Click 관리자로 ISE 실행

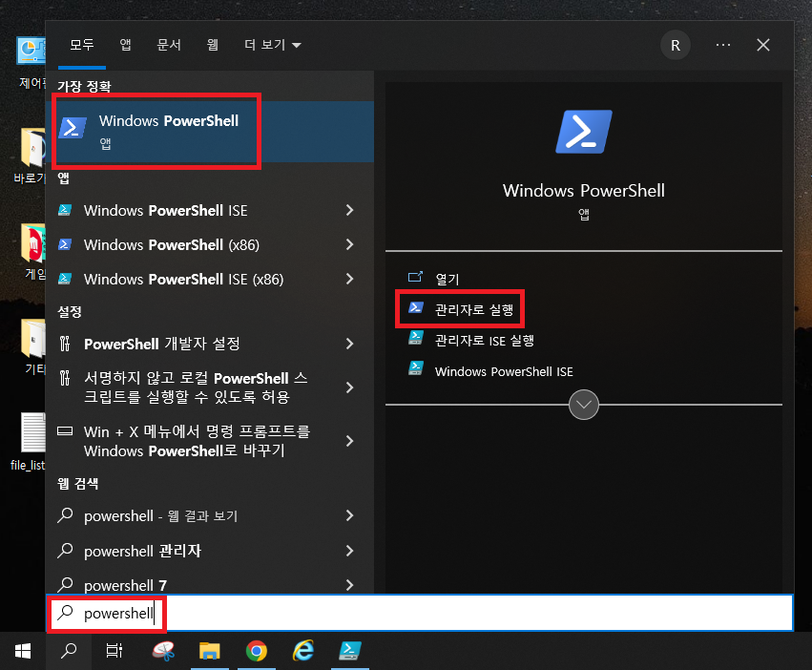click(x=484, y=340)
